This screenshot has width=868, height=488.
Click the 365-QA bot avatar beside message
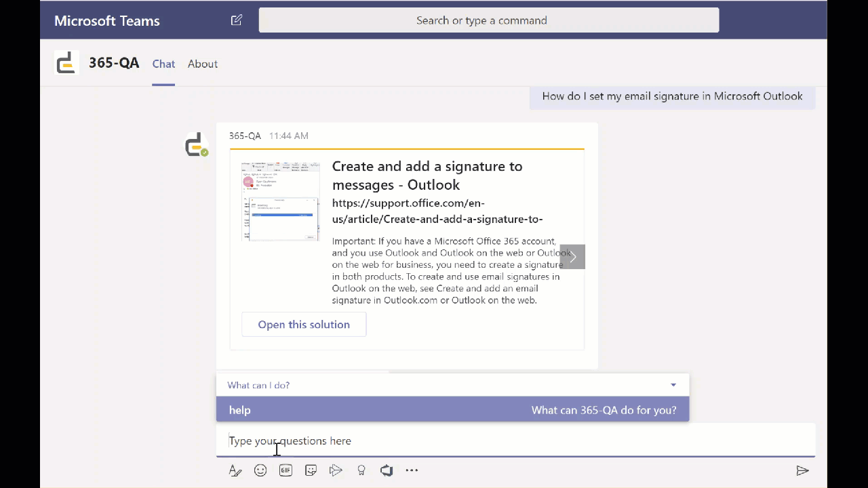click(196, 145)
